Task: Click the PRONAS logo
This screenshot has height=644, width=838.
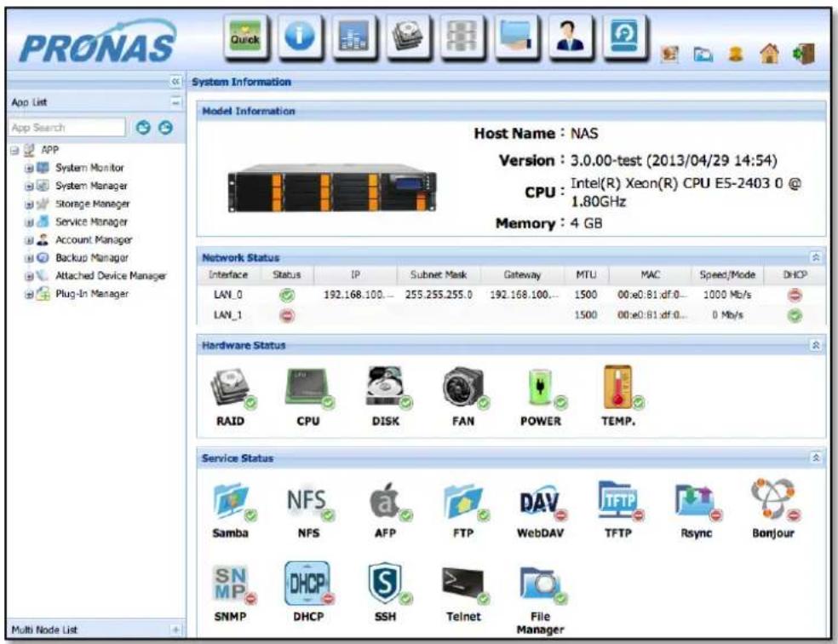Action: [98, 42]
